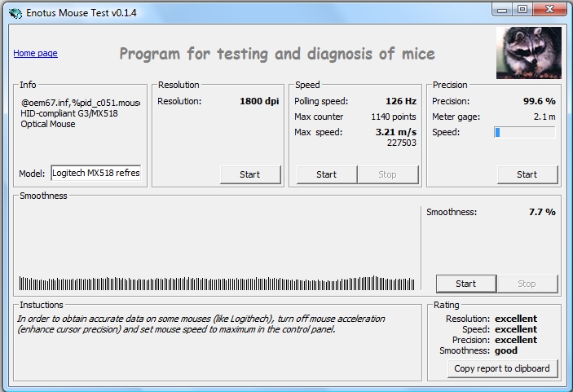This screenshot has width=573, height=392.
Task: Click the HID-compliant G3/MX518 info line
Action: 69,113
